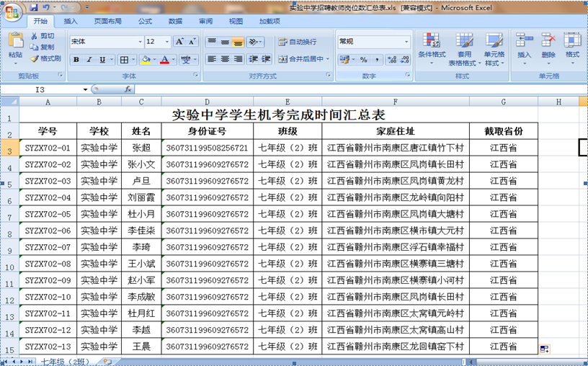Expand the Name Box dropdown arrow

(85, 89)
